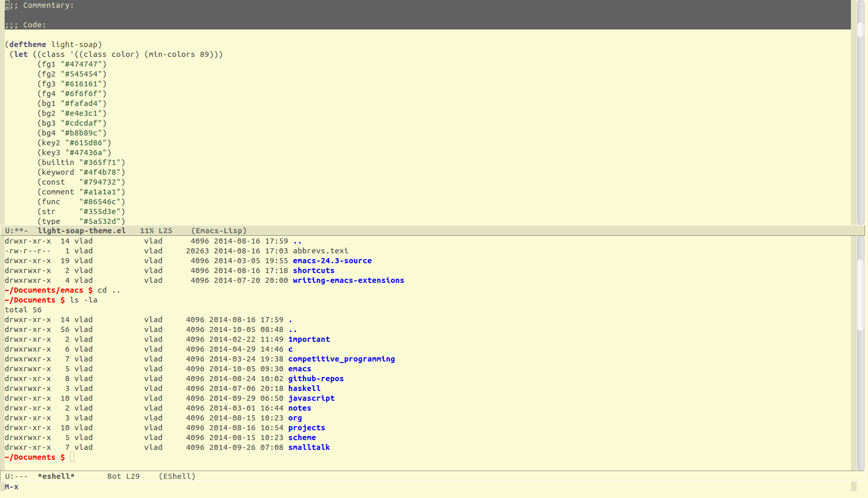Viewport: 868px width, 498px height.
Task: Click the str "#355d3e" line
Action: (81, 212)
